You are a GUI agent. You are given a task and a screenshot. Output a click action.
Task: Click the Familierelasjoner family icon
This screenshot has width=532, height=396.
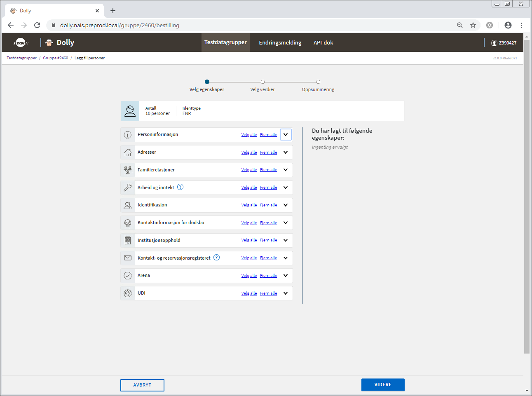tap(128, 170)
